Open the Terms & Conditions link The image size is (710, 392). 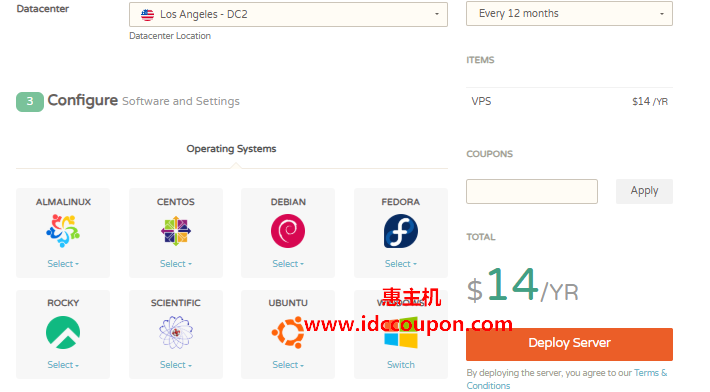coord(566,379)
